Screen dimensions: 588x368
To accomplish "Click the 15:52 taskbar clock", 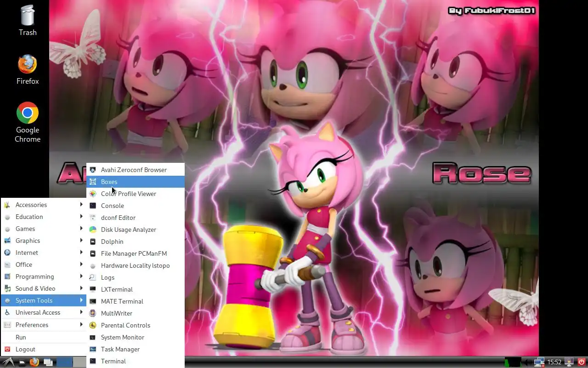I will (554, 362).
